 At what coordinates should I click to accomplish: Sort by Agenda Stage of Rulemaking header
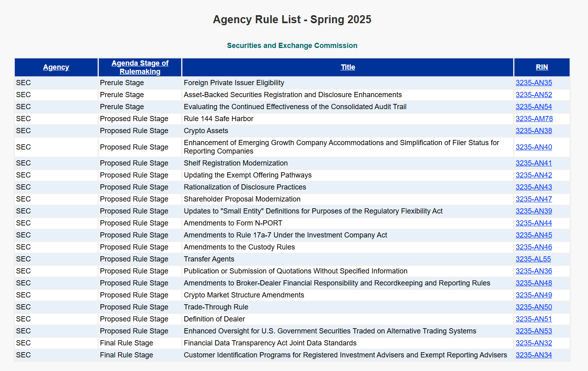pyautogui.click(x=140, y=67)
